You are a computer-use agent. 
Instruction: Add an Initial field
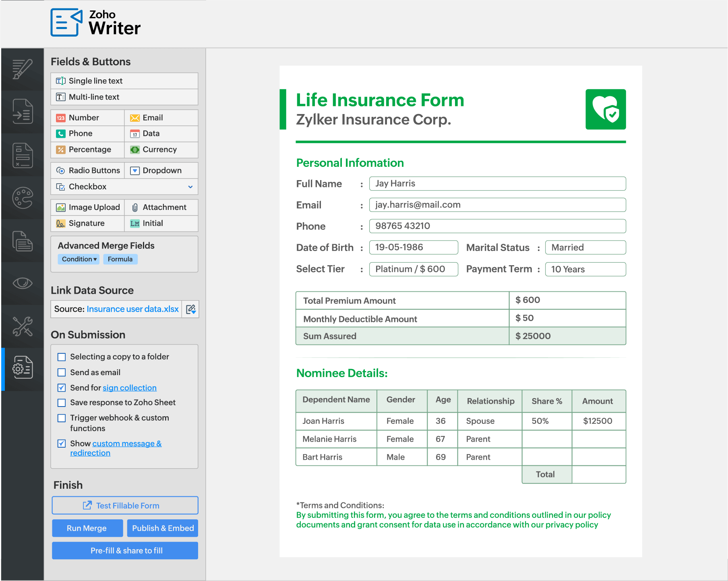click(161, 223)
